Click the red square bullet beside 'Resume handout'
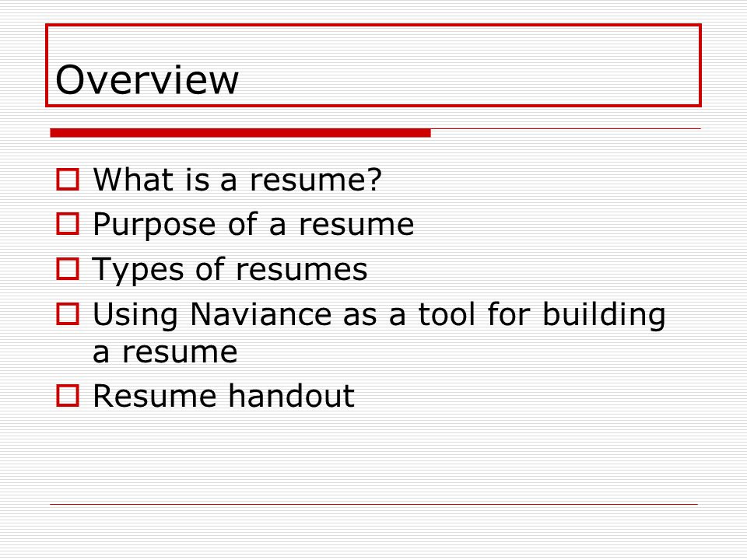Image resolution: width=747 pixels, height=560 pixels. coord(68,396)
